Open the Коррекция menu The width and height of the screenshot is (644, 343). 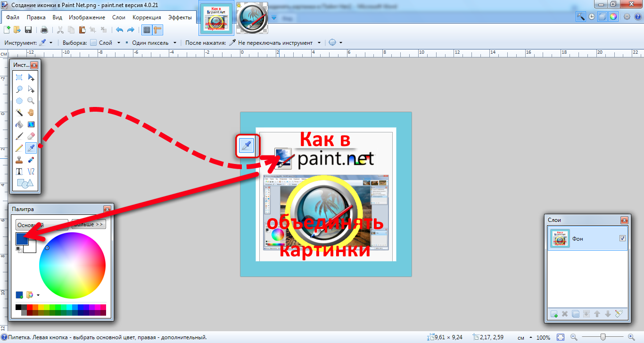tap(147, 17)
